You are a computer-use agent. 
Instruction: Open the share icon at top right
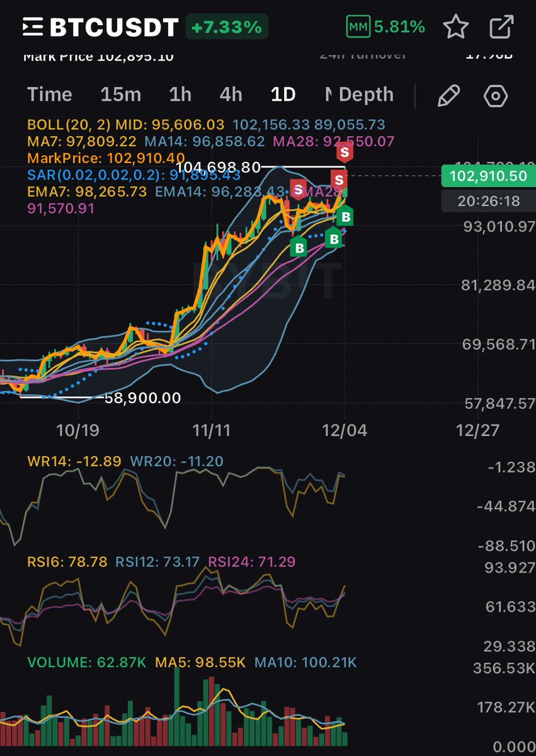point(501,26)
